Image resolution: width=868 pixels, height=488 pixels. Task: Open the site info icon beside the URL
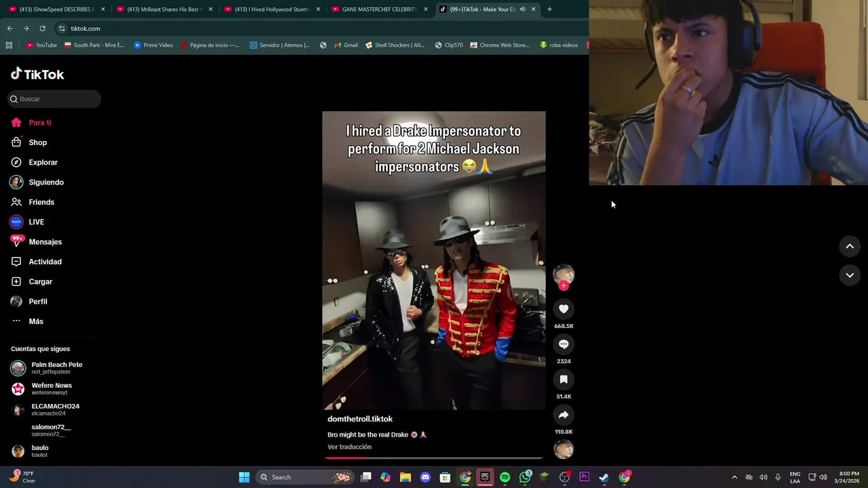click(x=62, y=28)
